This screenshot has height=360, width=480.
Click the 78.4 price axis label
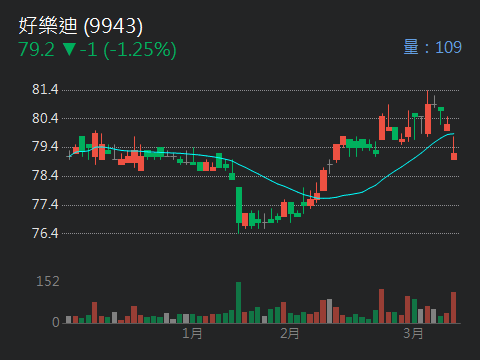[45, 175]
